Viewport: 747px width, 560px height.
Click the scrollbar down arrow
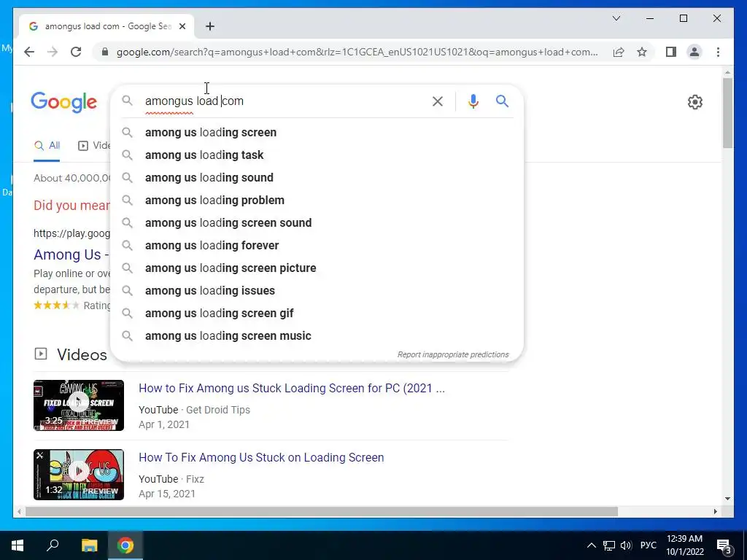pos(727,499)
